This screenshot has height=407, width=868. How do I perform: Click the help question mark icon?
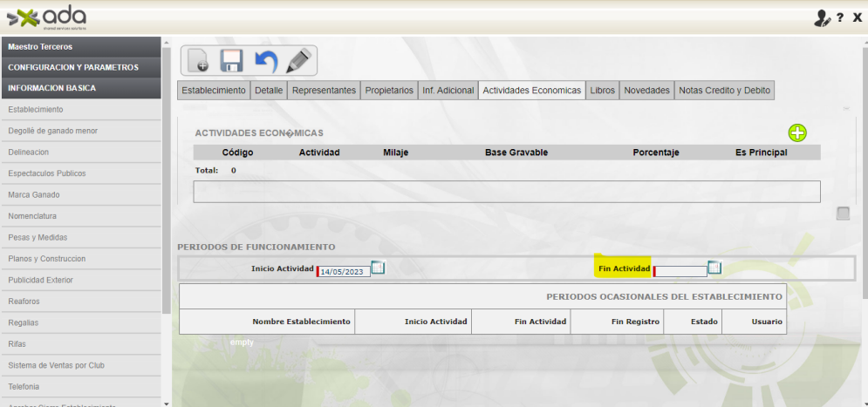tap(839, 17)
